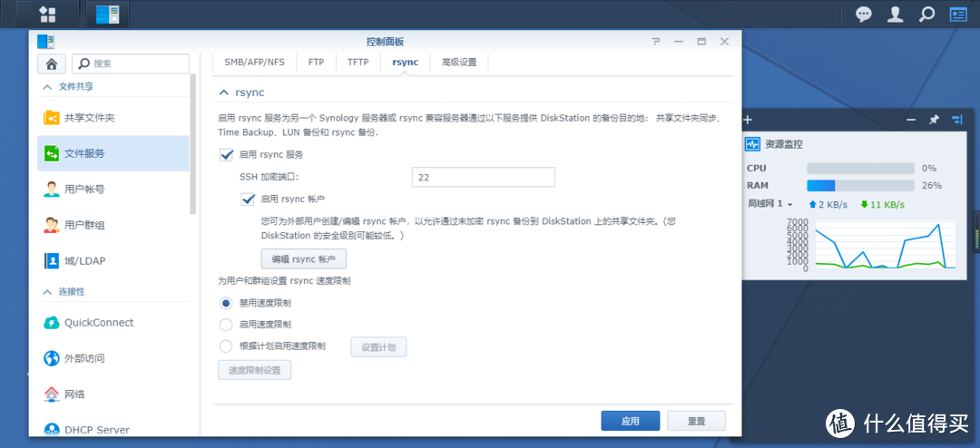The height and width of the screenshot is (448, 980).
Task: Switch to the TFTP tab
Action: pos(358,63)
